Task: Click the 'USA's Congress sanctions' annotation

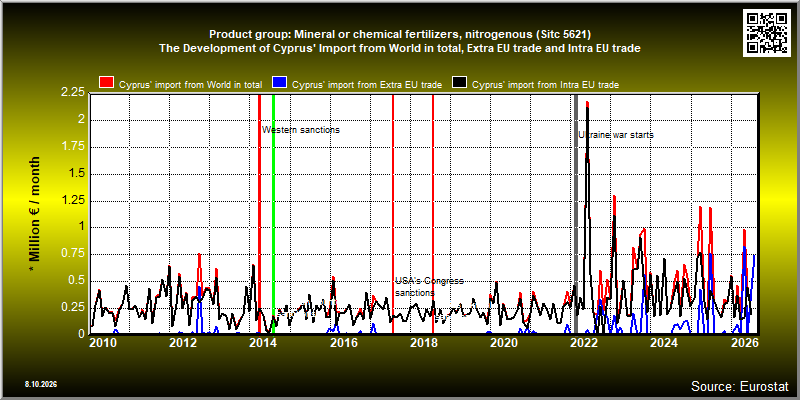Action: point(429,287)
